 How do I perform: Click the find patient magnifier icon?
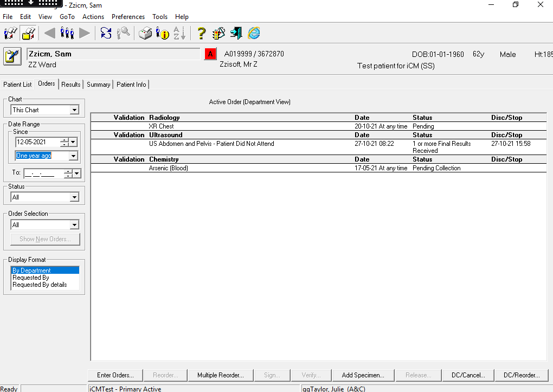124,33
